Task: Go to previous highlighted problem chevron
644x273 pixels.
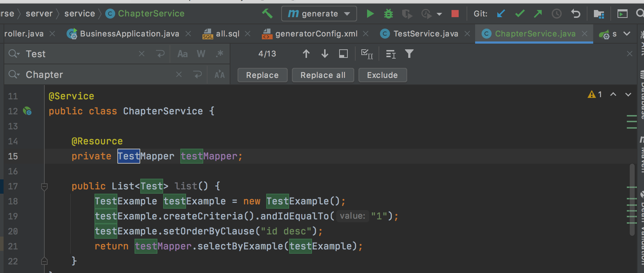Action: point(613,94)
